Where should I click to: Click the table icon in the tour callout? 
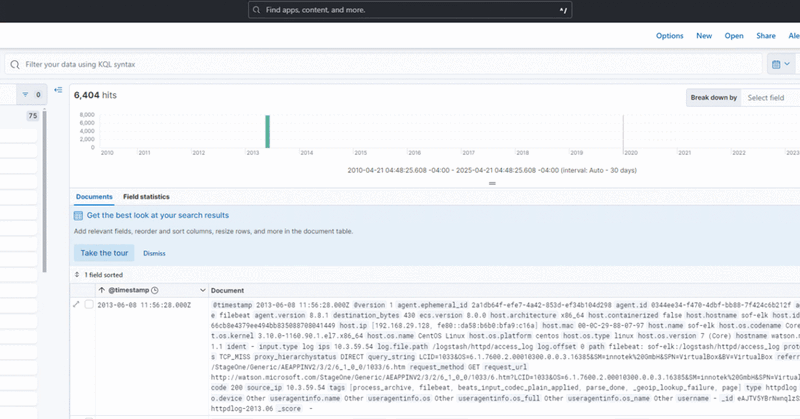tap(78, 215)
